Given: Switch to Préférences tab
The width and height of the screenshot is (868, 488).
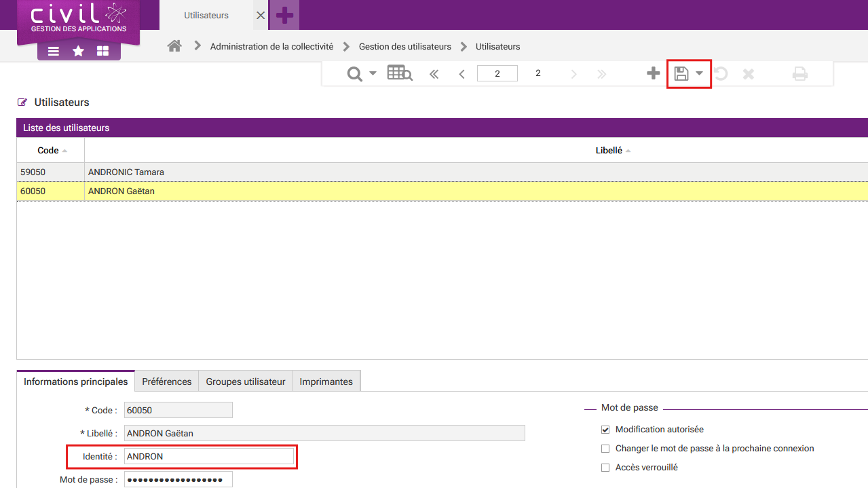Looking at the screenshot, I should point(167,381).
